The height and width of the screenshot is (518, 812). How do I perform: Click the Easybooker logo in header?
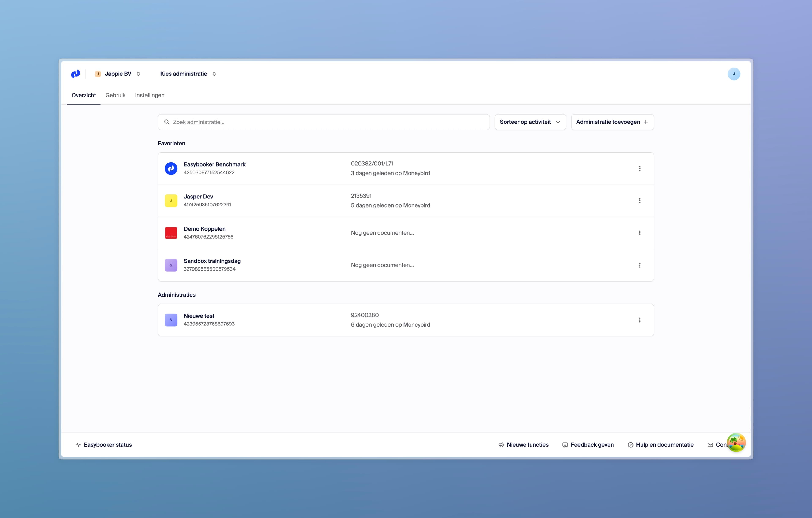pos(75,74)
